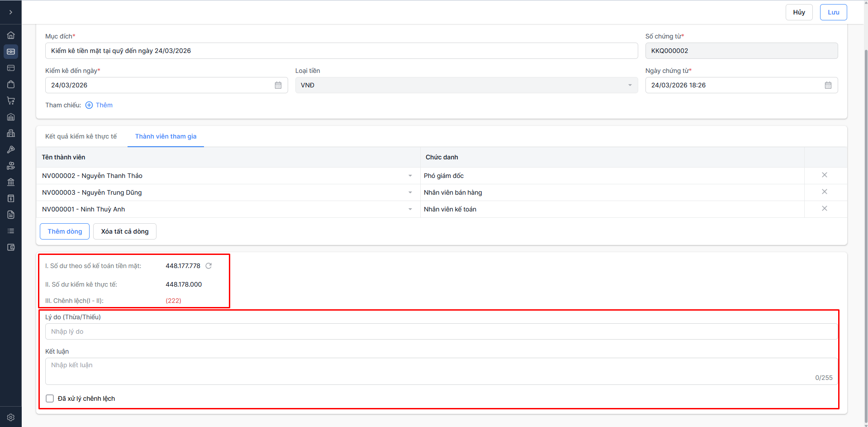
Task: Open the hand-with-coin sidebar icon
Action: point(11,166)
